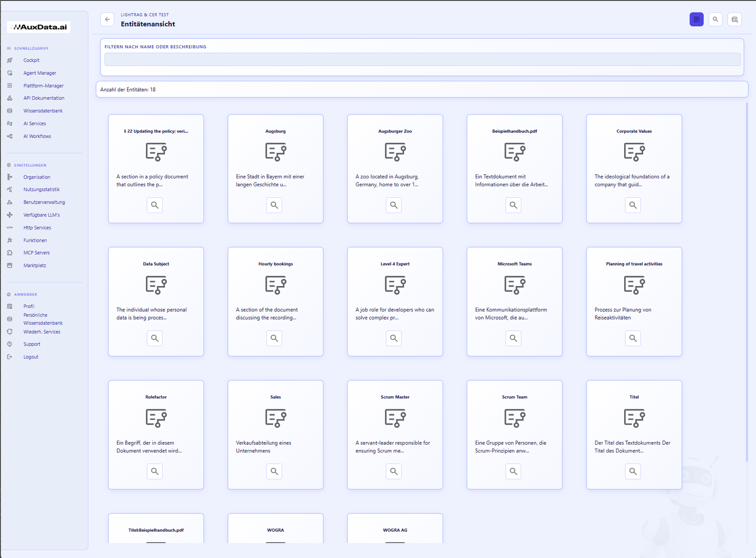Click the entity list vertical scrollbar

click(x=747, y=282)
